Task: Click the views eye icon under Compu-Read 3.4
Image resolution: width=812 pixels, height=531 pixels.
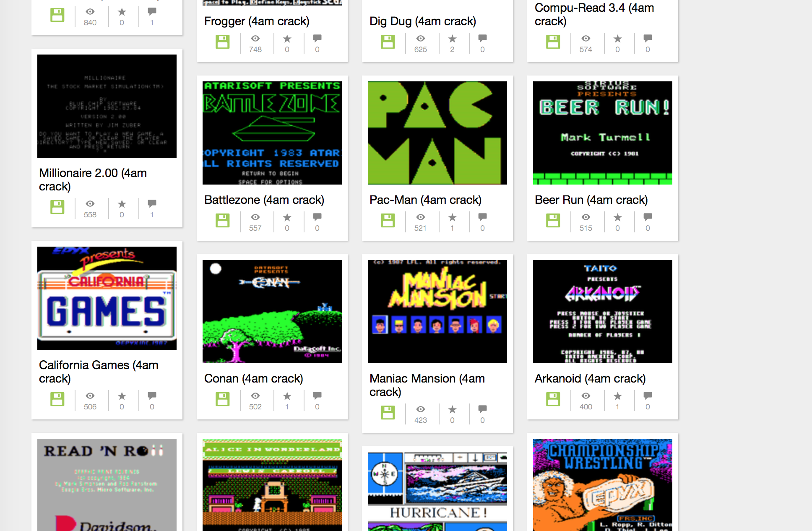Action: (x=586, y=39)
